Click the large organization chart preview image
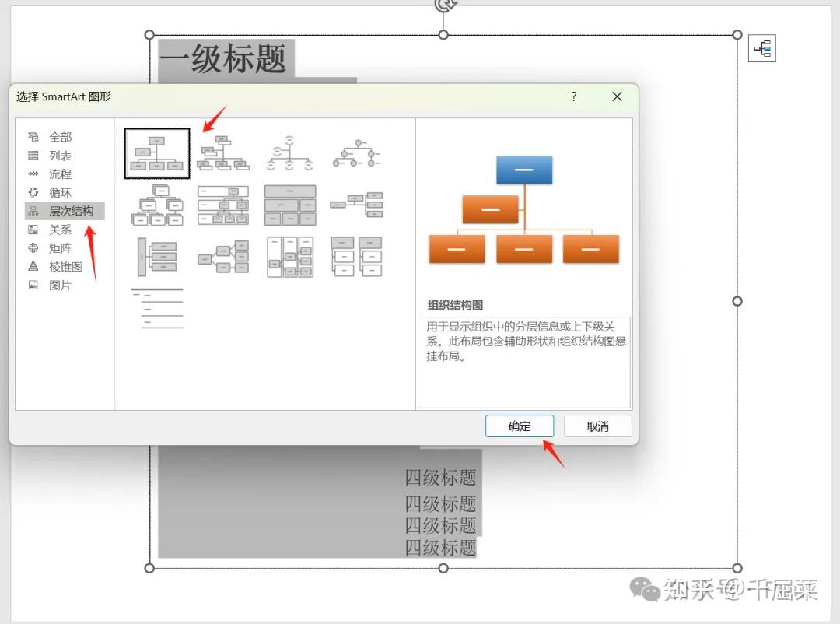Image resolution: width=840 pixels, height=624 pixels. pyautogui.click(x=524, y=210)
